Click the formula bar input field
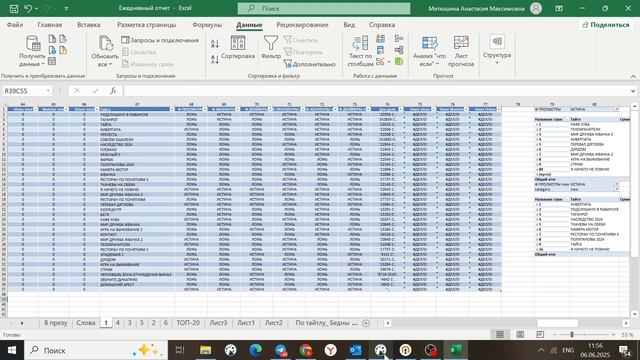Screen dimensions: 640x360 pyautogui.click(x=376, y=91)
